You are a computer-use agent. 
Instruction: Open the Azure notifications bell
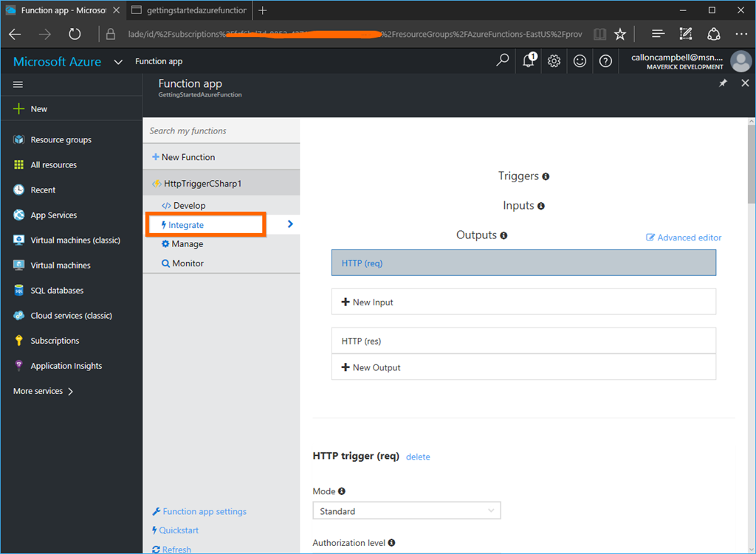point(529,61)
